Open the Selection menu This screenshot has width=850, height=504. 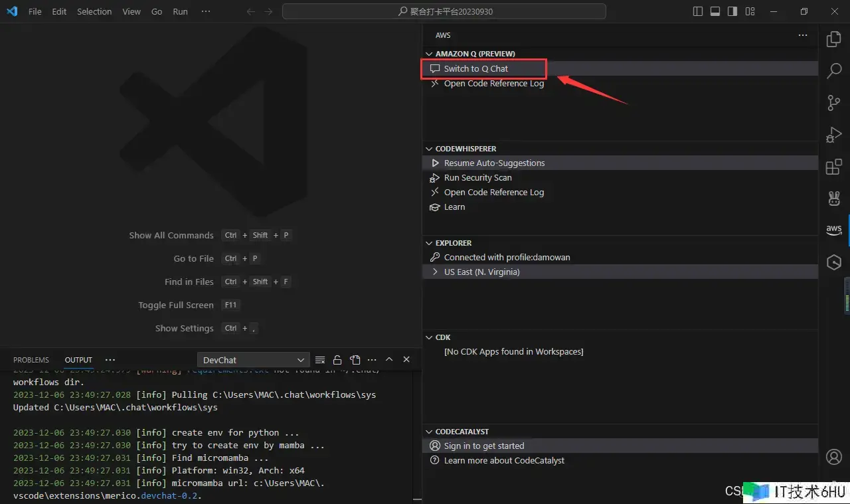94,11
